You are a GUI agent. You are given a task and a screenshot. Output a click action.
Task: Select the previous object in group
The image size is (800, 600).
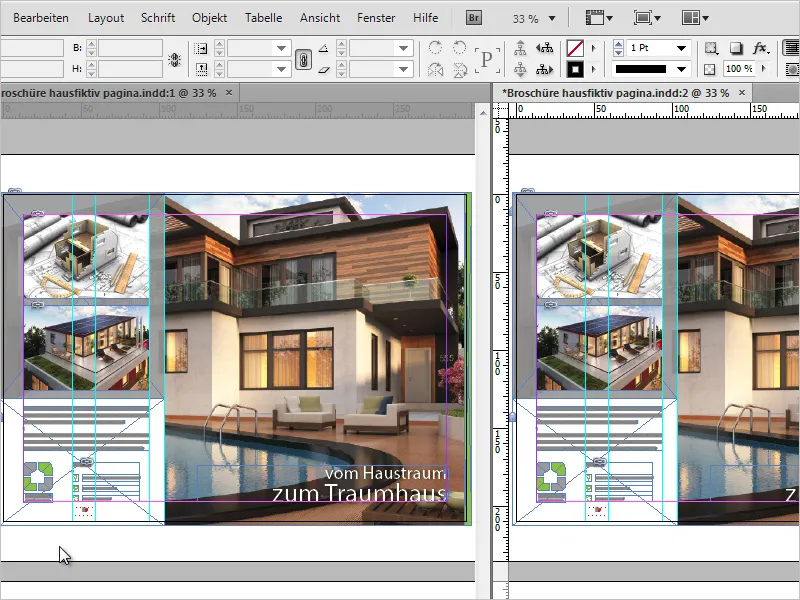click(x=544, y=48)
